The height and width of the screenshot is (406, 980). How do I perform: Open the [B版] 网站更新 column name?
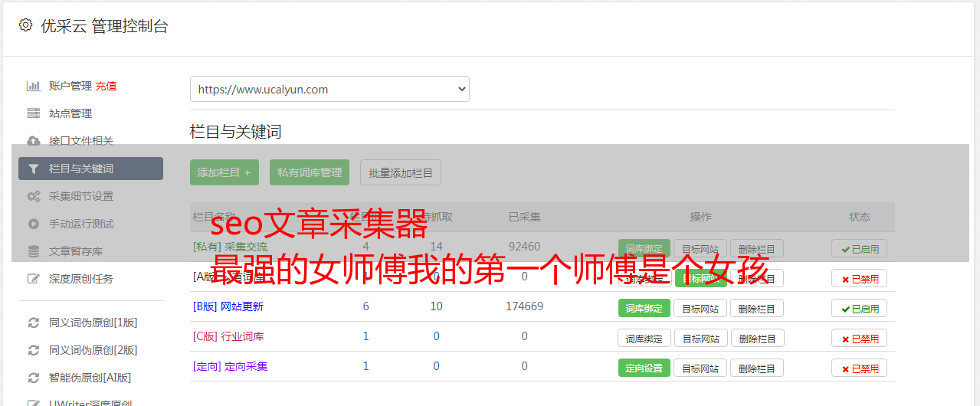point(228,306)
